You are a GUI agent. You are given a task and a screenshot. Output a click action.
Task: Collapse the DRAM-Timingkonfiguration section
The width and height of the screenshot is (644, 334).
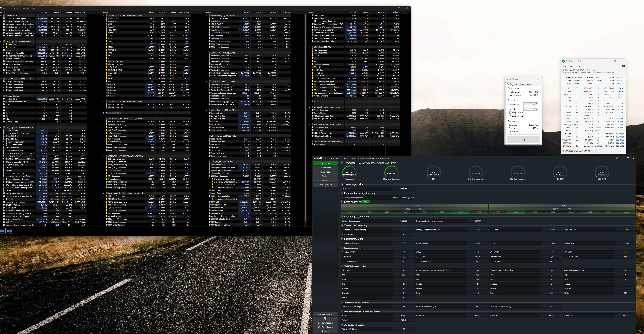(x=342, y=266)
